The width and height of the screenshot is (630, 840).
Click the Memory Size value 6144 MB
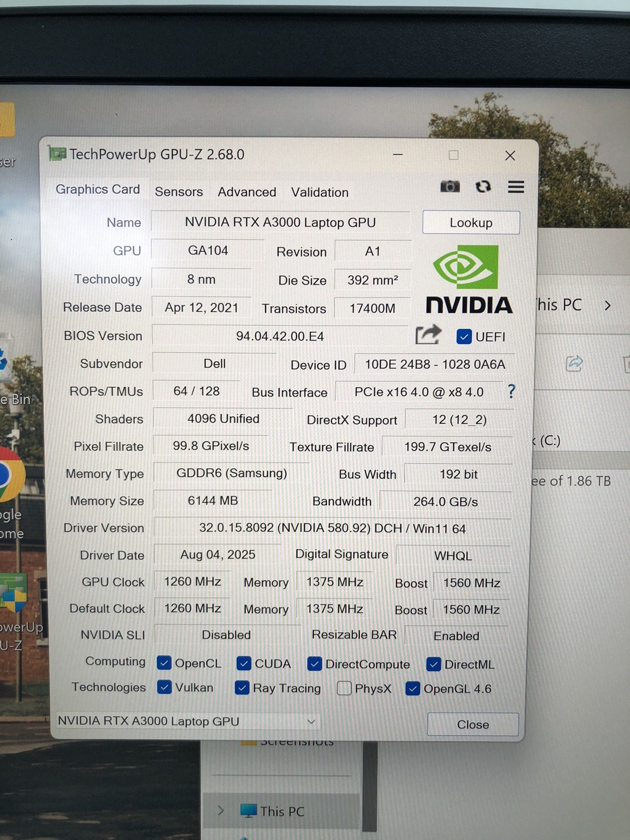click(x=213, y=500)
